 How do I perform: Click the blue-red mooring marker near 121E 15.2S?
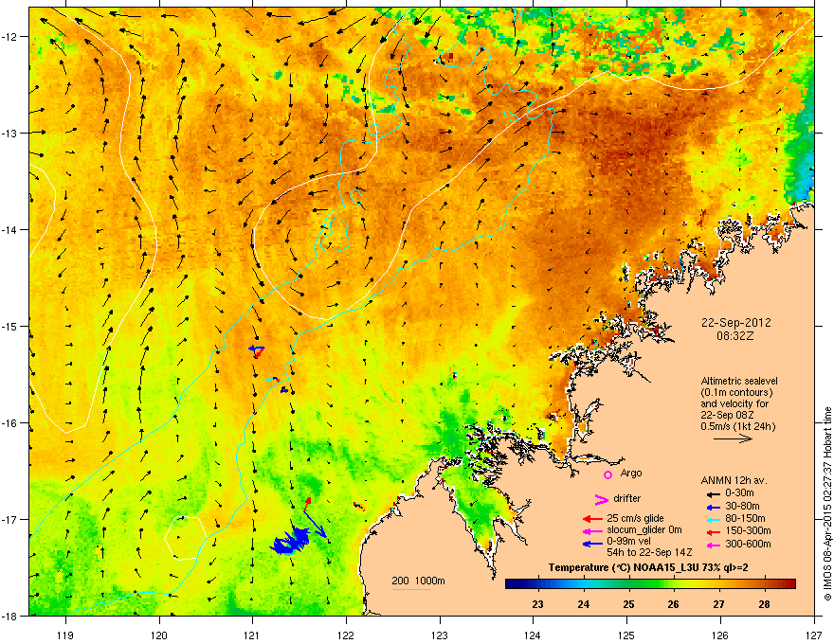click(x=257, y=350)
